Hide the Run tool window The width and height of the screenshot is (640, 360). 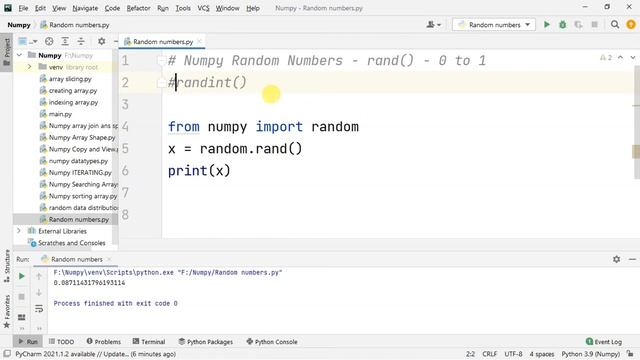tap(632, 259)
